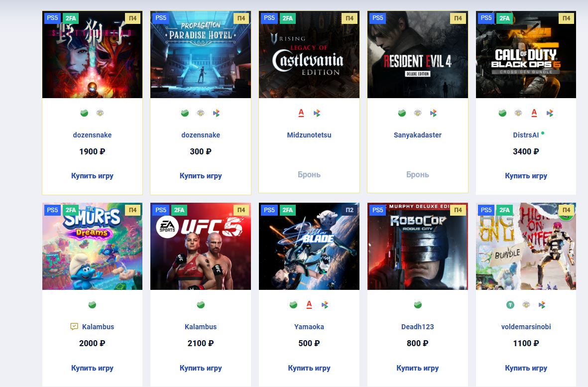Screen dimensions: 588x387
Task: Open the RoboCop Rogue City cover image
Action: (417, 247)
